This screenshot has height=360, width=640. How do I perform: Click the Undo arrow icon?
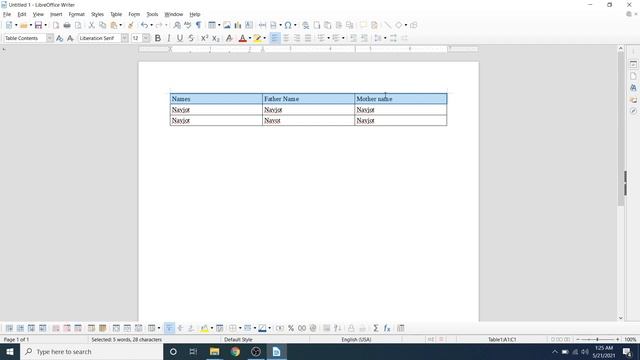[144, 25]
